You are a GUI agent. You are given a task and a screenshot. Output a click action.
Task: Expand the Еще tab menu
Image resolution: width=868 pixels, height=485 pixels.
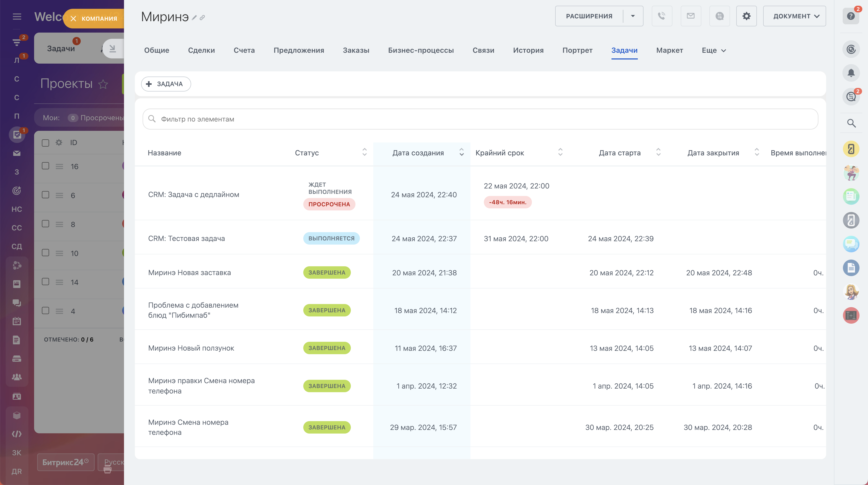[714, 50]
